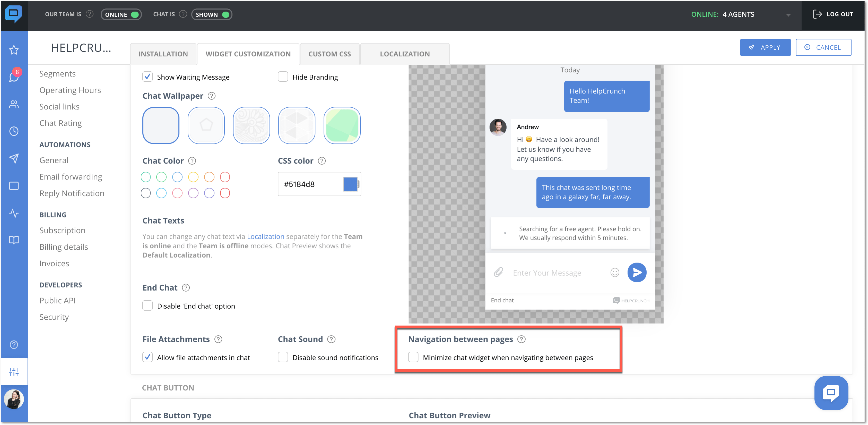Open Email forwarding settings

click(71, 177)
